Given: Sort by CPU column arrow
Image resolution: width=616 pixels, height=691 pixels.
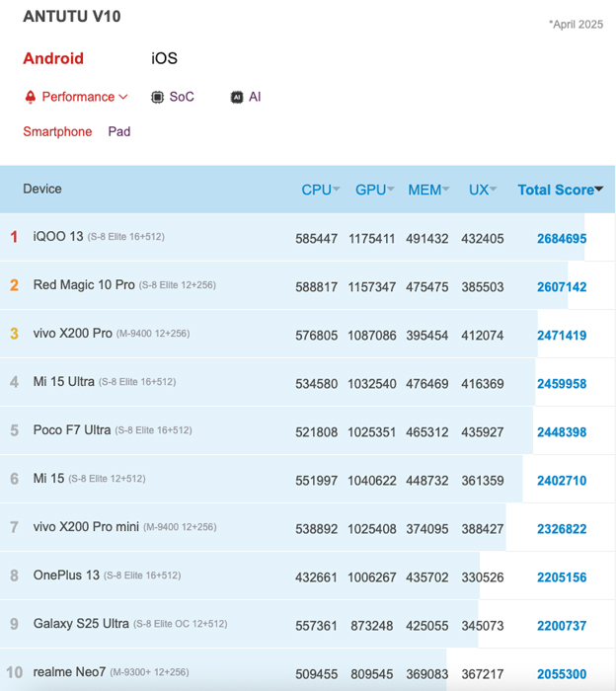Looking at the screenshot, I should [x=337, y=190].
